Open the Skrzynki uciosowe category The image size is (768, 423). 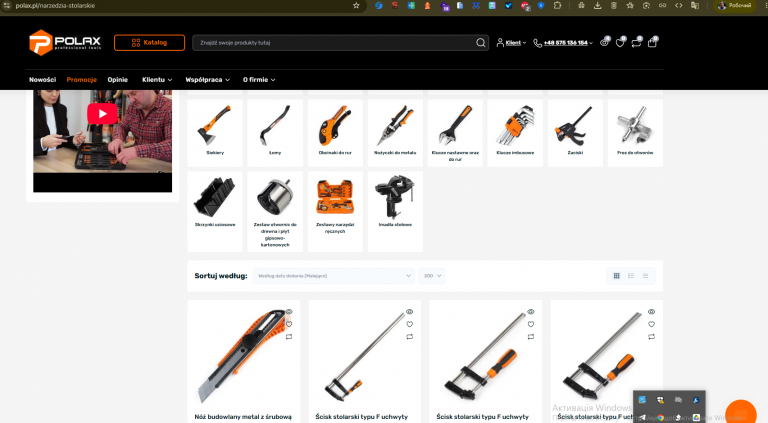215,211
